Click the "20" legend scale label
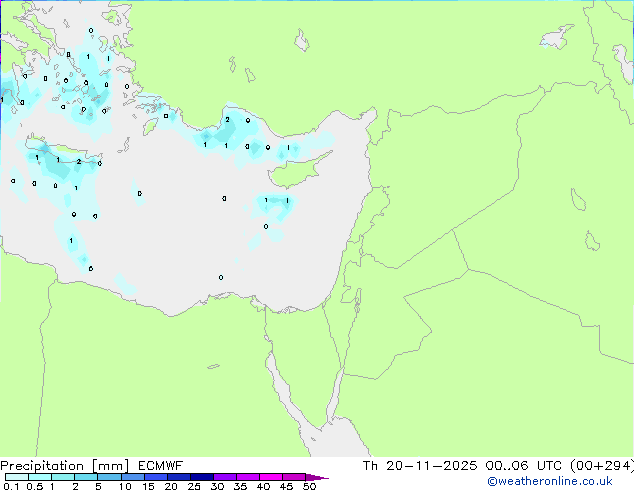The image size is (634, 490). click(171, 486)
